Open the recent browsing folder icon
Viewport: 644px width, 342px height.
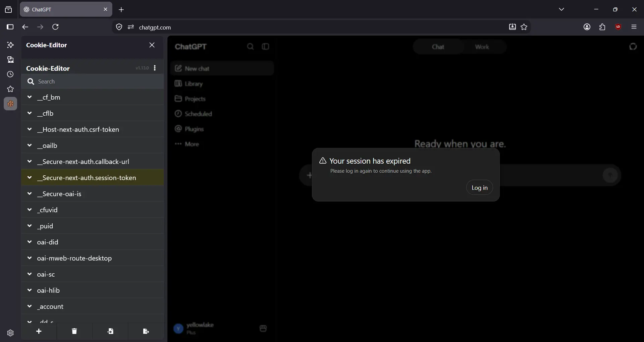[8, 10]
